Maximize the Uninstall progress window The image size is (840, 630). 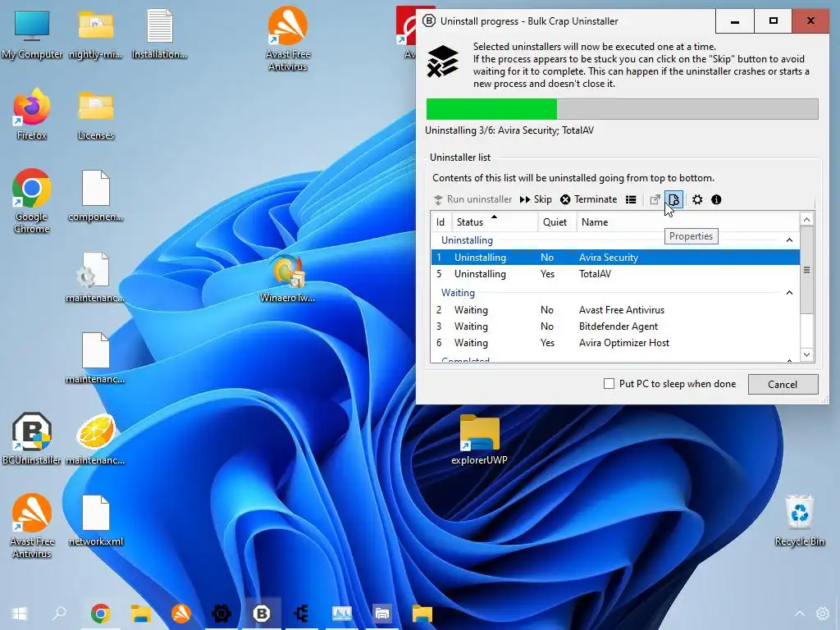click(773, 21)
